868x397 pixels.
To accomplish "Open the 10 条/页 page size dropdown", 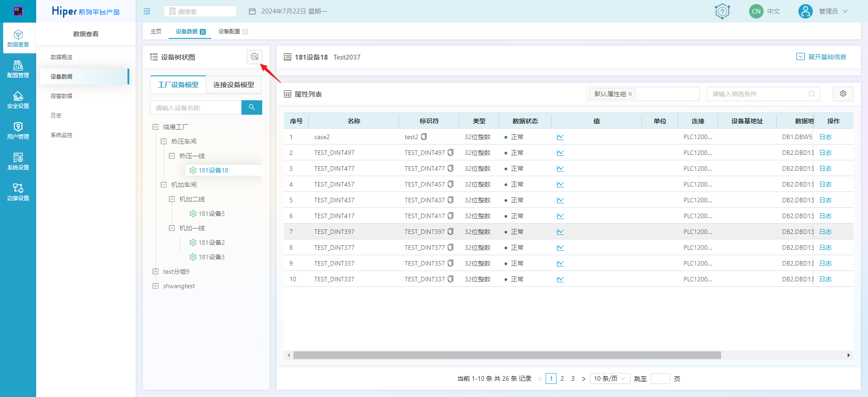I will (610, 378).
